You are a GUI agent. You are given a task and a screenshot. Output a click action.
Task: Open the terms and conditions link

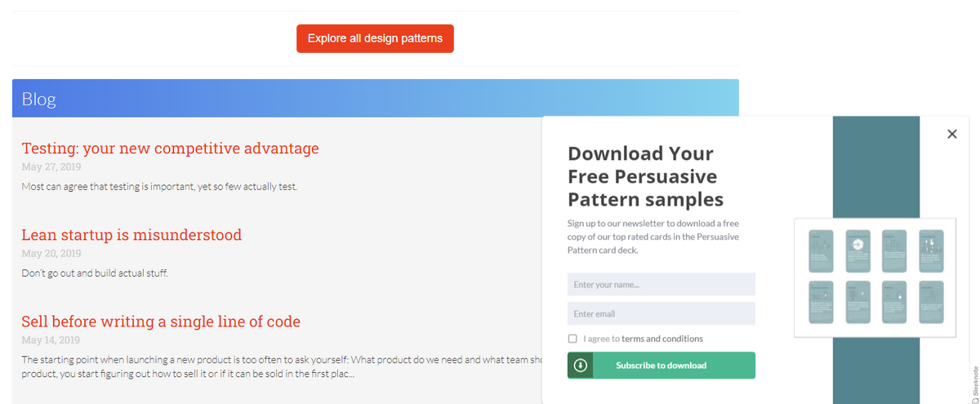(x=662, y=339)
